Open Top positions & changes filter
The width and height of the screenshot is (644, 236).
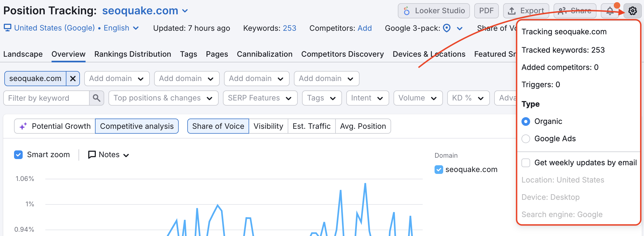[x=163, y=98]
